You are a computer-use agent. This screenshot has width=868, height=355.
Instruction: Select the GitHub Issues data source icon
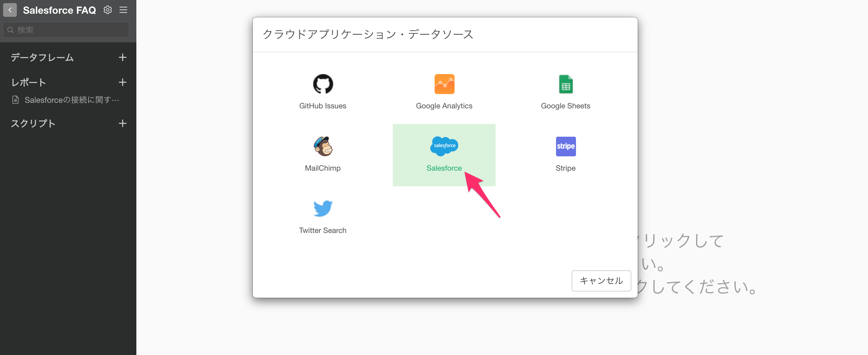[x=323, y=84]
